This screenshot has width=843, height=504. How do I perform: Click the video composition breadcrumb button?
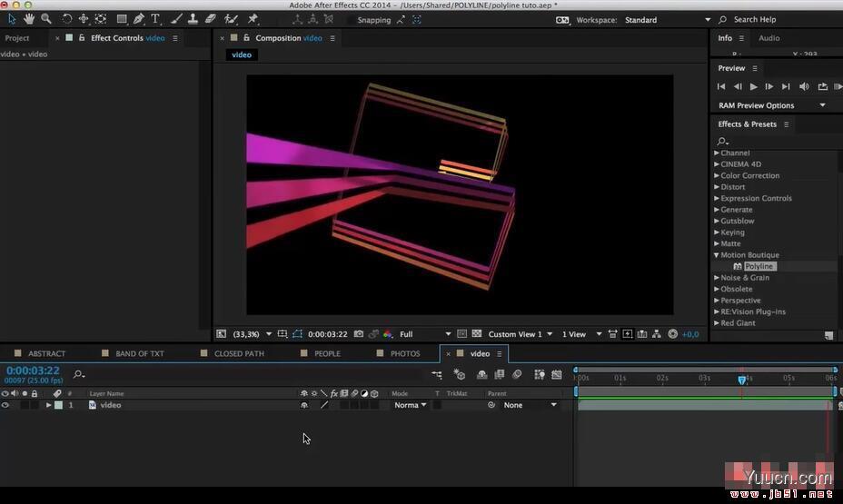coord(242,54)
